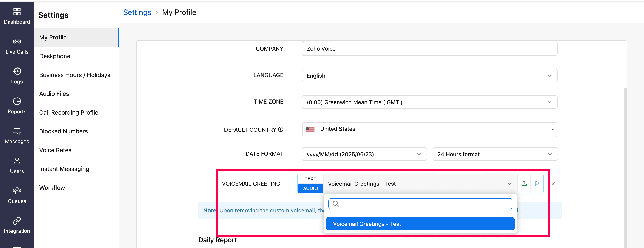
Task: Play the voicemail greeting audio
Action: click(537, 183)
